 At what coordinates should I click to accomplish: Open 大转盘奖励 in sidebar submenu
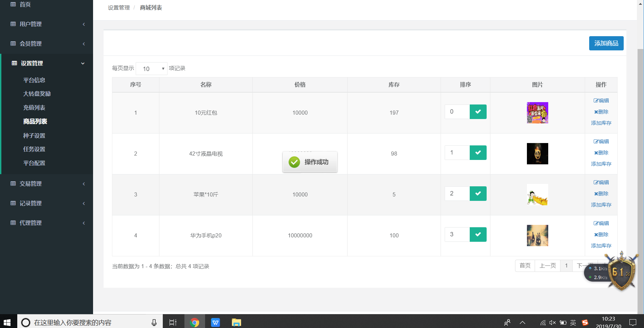pos(37,94)
